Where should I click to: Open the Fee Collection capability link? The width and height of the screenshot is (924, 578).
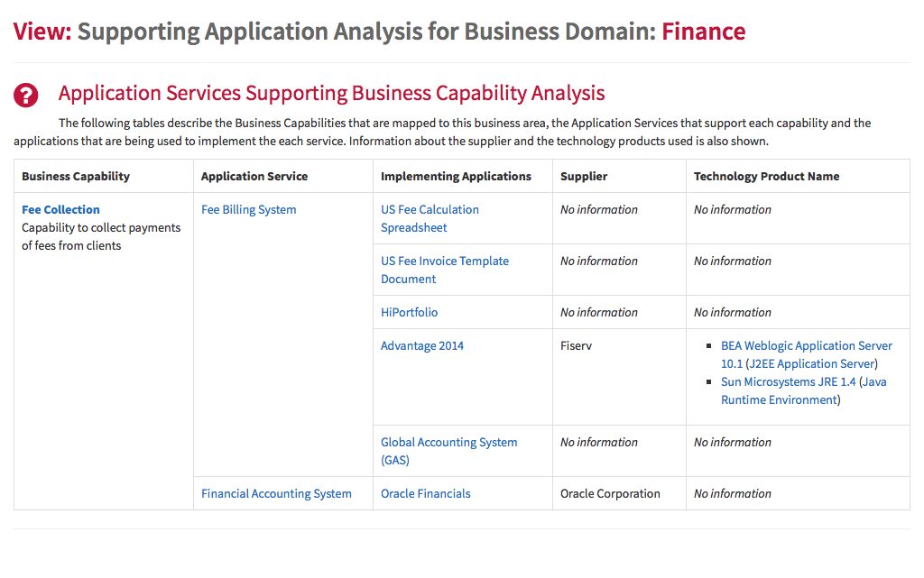click(60, 209)
